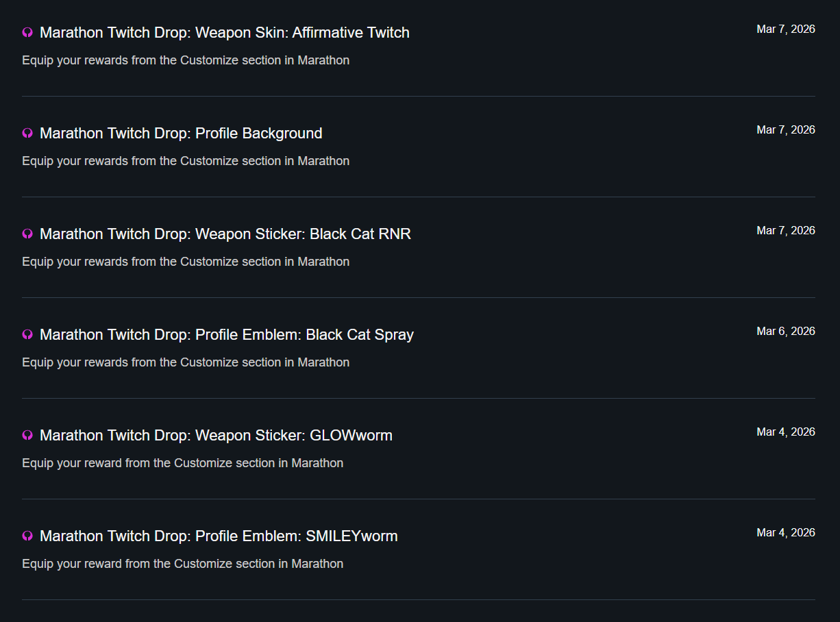Click the magenta icon beside Affirmative Twitch
840x622 pixels.
(27, 32)
